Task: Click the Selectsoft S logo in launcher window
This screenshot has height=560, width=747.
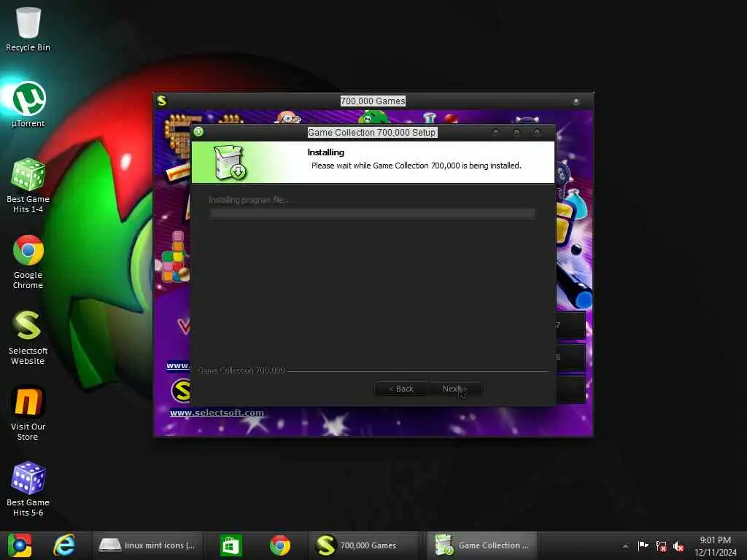Action: (x=182, y=391)
